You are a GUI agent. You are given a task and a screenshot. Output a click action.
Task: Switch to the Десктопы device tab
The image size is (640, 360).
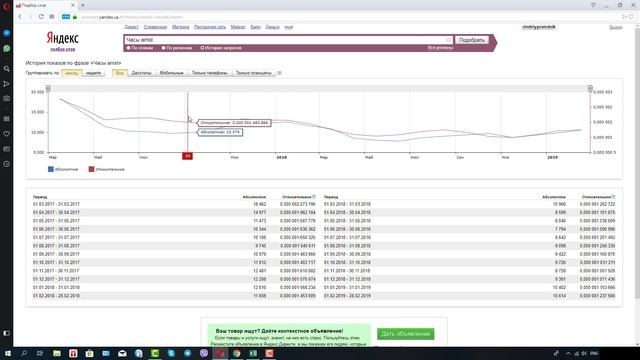pyautogui.click(x=141, y=73)
